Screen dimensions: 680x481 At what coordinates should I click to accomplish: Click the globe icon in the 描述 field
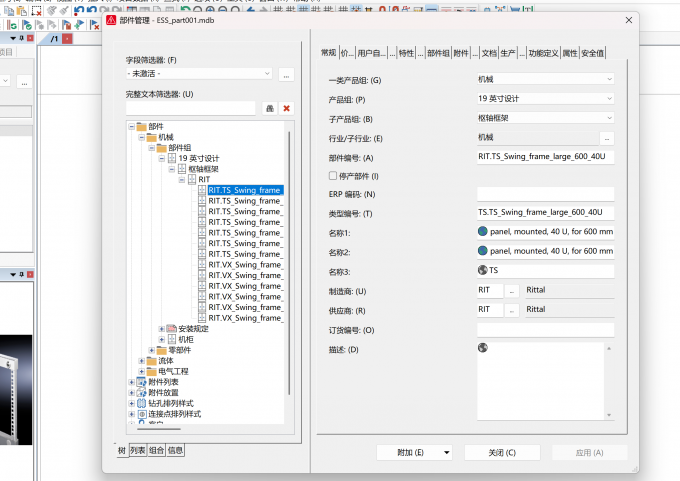coord(483,347)
